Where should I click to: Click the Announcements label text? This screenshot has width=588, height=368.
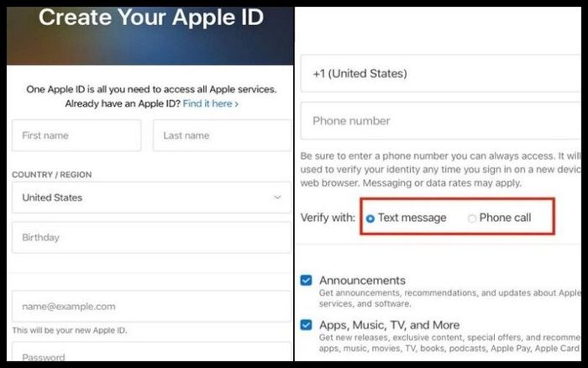pos(362,281)
